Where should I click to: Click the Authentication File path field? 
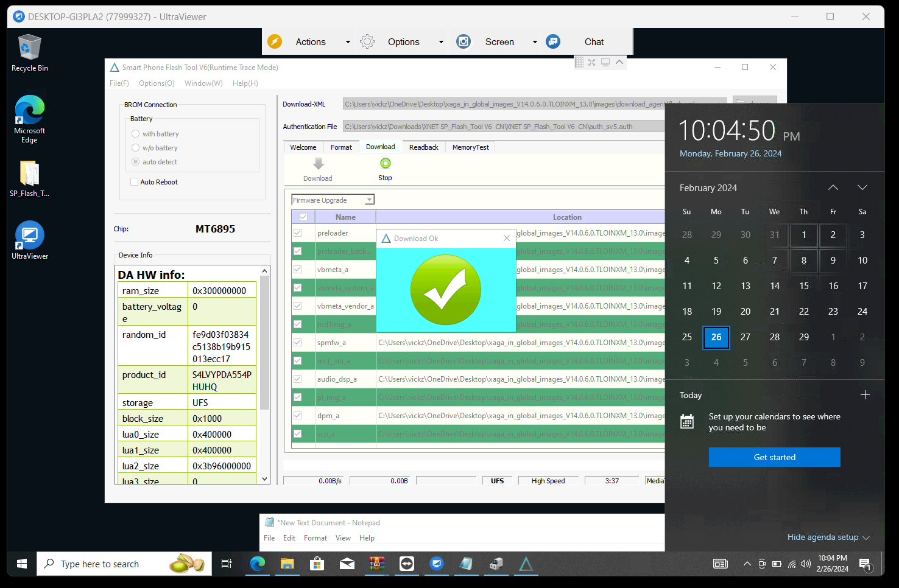pos(504,127)
